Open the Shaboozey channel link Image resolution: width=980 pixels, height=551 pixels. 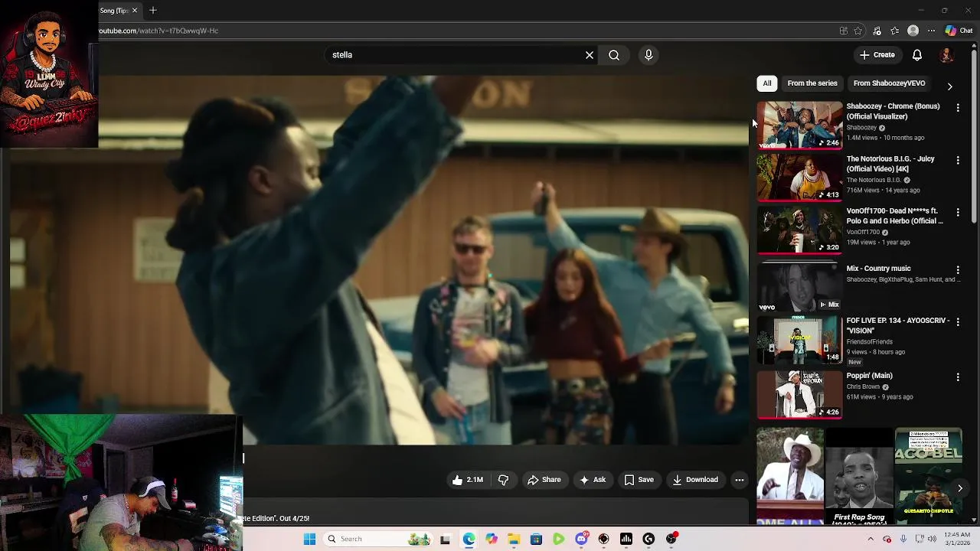click(861, 128)
